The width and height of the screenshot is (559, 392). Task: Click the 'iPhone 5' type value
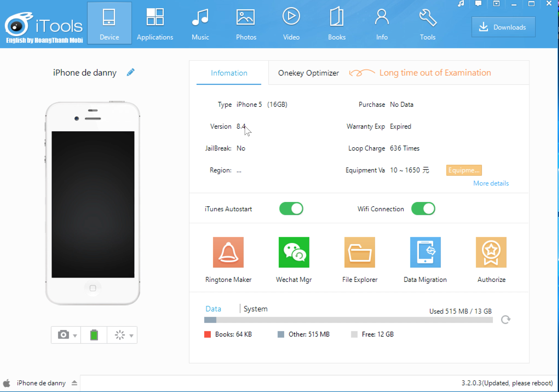pos(249,104)
